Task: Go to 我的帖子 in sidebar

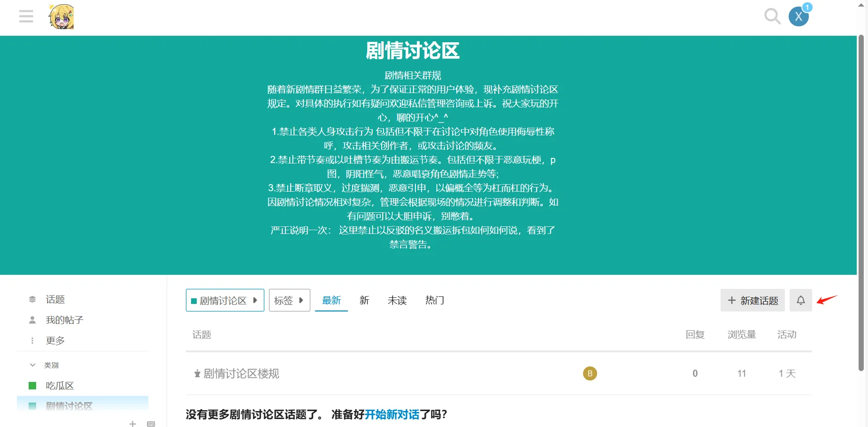Action: coord(64,320)
